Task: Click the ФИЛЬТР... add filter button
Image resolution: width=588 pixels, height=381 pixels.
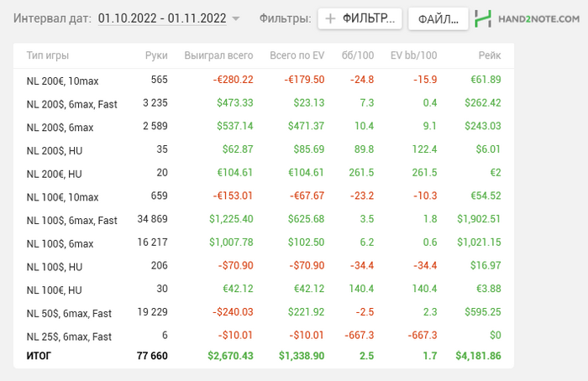Action: (x=360, y=18)
